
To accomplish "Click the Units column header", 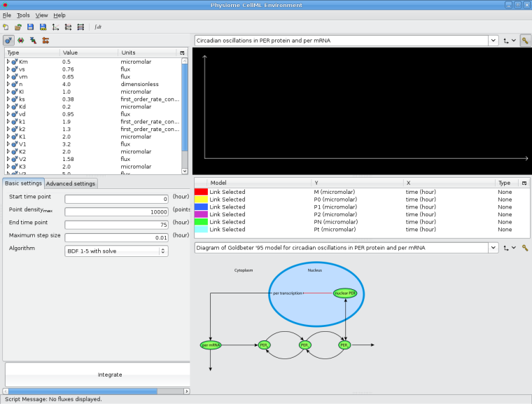I will [x=147, y=53].
